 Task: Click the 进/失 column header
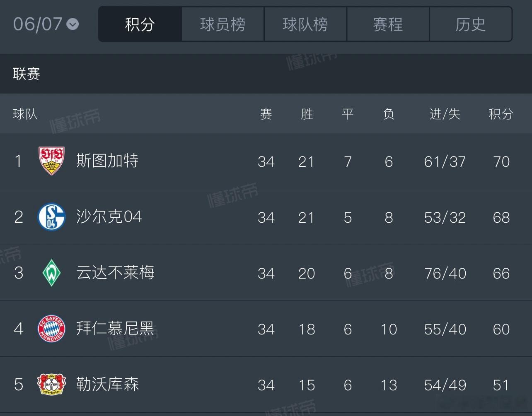click(445, 114)
